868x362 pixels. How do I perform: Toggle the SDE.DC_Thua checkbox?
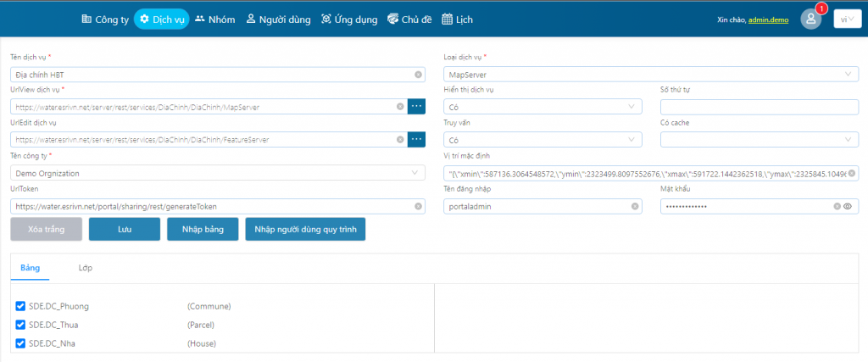click(21, 325)
